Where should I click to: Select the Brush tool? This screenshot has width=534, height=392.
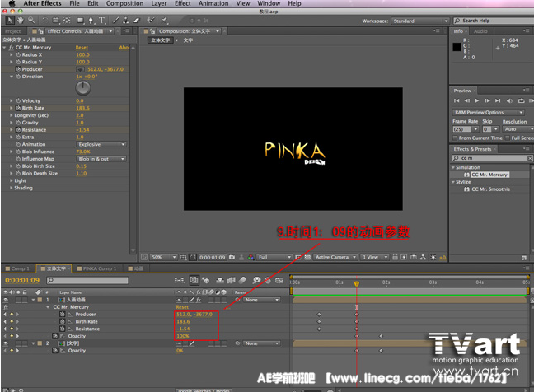[116, 21]
